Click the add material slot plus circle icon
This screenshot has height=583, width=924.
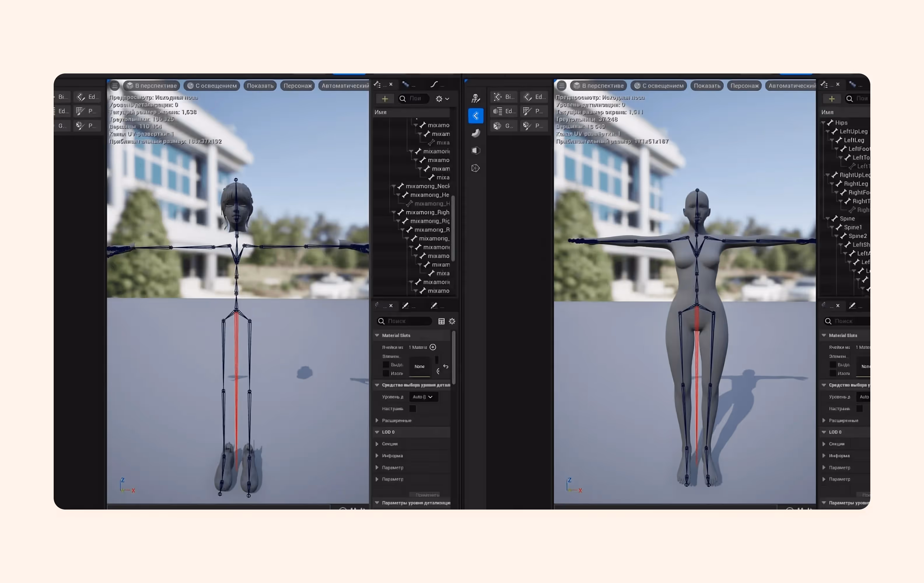[433, 347]
